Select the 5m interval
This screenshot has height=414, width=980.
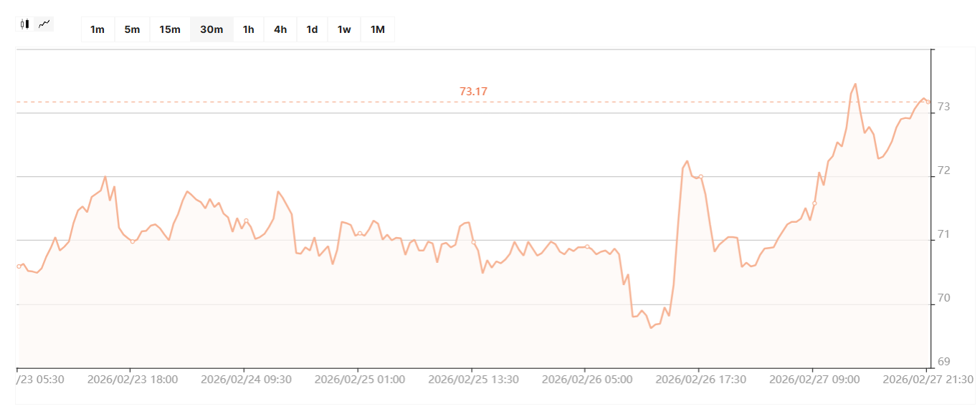coord(132,29)
